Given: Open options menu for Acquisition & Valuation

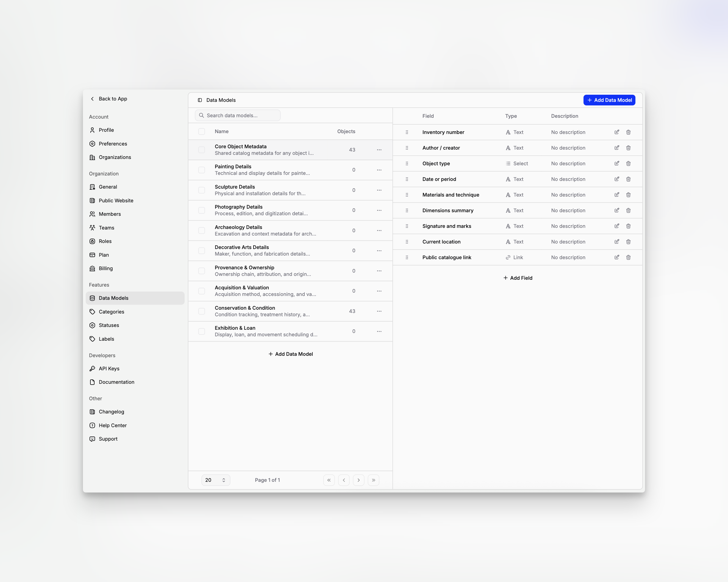Looking at the screenshot, I should 379,291.
